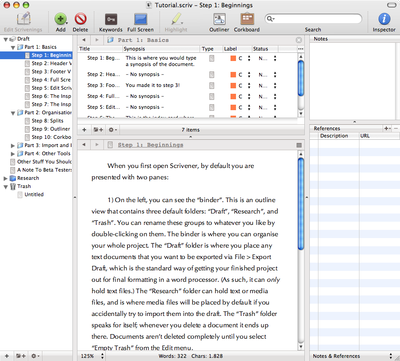Click the Description column header in References
This screenshot has height=361, width=400.
[339, 136]
